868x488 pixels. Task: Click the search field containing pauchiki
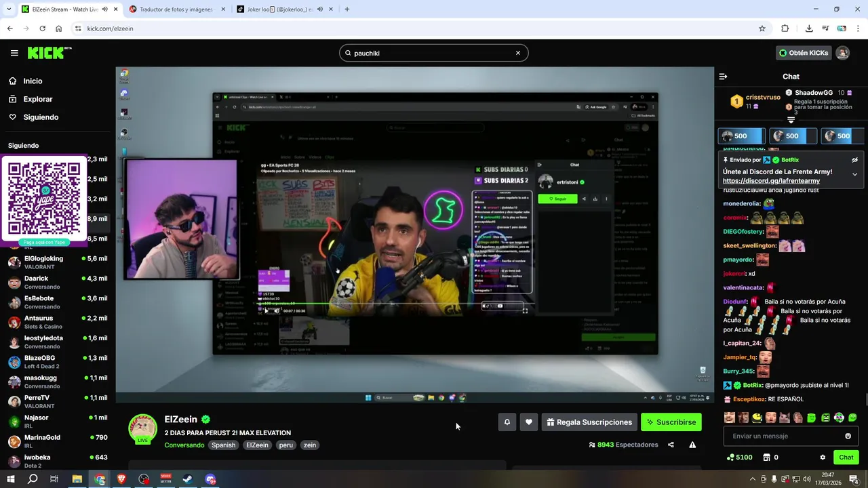433,53
